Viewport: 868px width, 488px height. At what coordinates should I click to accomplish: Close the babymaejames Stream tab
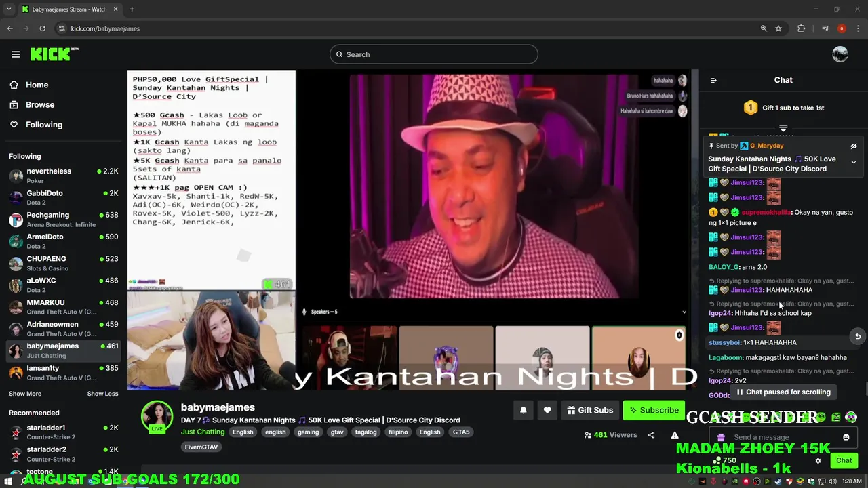click(115, 9)
